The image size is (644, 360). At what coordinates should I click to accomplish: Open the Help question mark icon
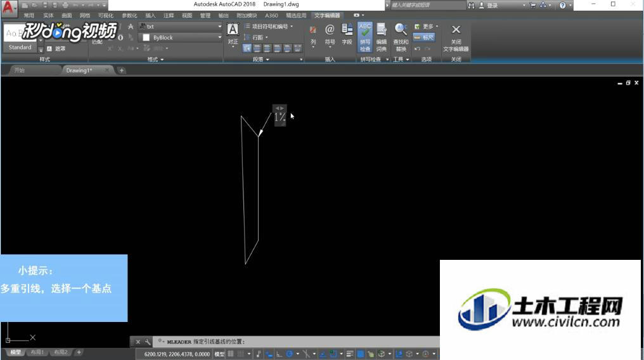562,5
